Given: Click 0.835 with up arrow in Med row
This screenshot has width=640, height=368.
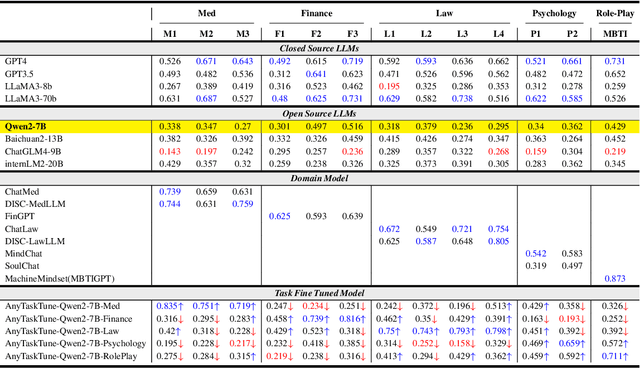Looking at the screenshot, I should [x=170, y=306].
